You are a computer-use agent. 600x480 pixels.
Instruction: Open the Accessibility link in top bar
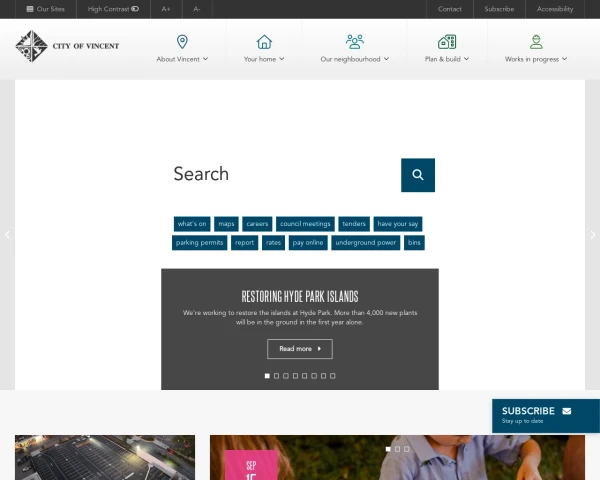(555, 9)
